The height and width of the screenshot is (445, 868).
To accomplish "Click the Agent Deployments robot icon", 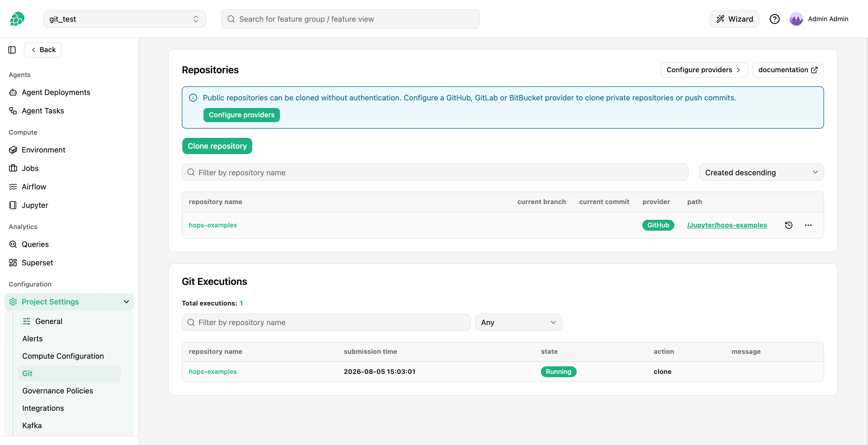I will 13,92.
